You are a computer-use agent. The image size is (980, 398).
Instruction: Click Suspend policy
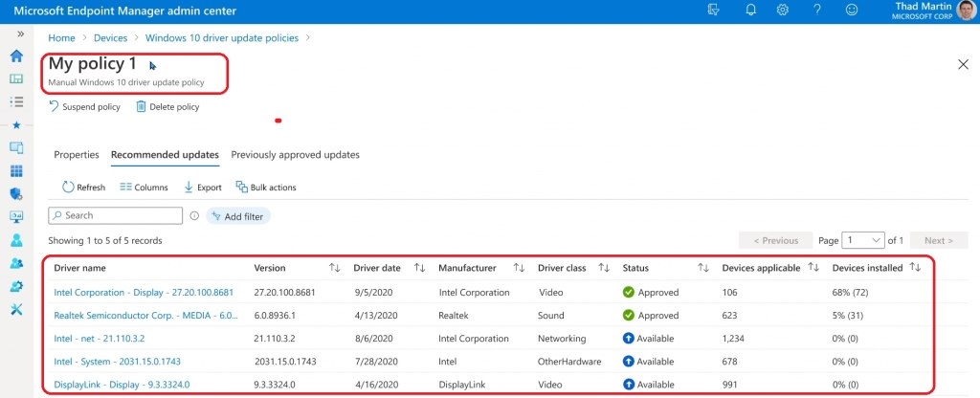click(x=84, y=107)
